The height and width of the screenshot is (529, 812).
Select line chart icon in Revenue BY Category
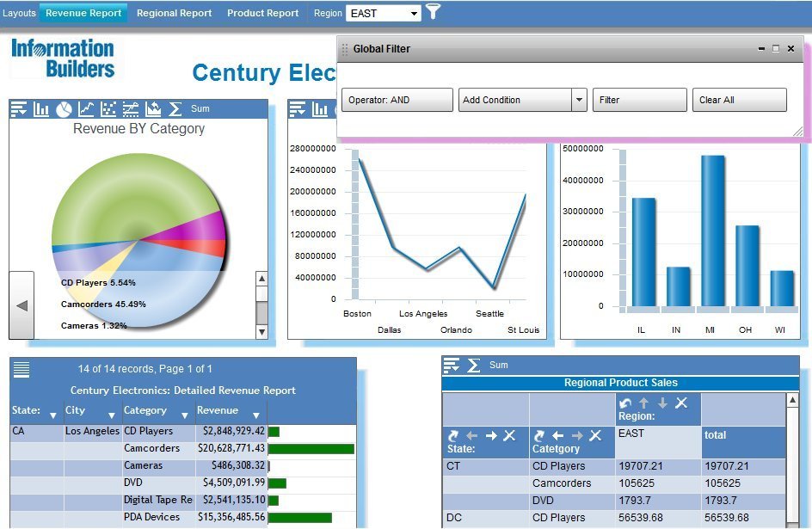pos(86,108)
